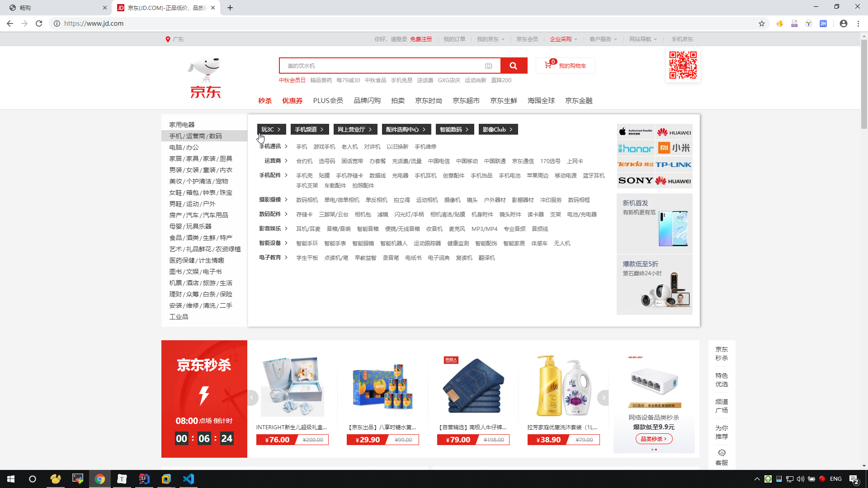Image resolution: width=868 pixels, height=488 pixels.
Task: Open Windows Start menu
Action: [x=11, y=479]
